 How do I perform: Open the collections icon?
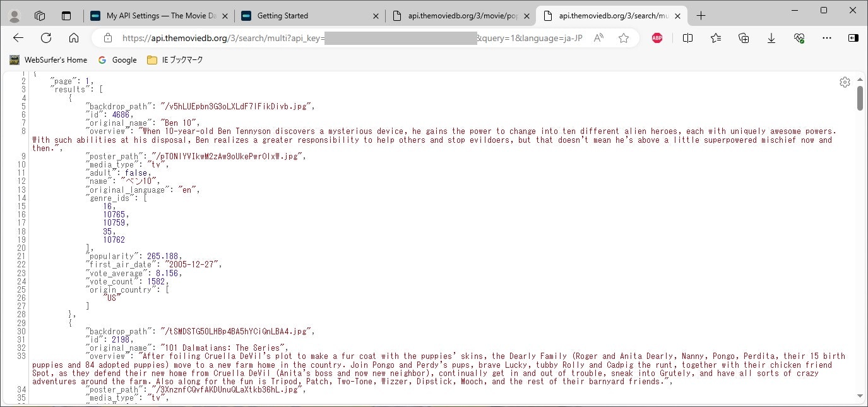[744, 38]
